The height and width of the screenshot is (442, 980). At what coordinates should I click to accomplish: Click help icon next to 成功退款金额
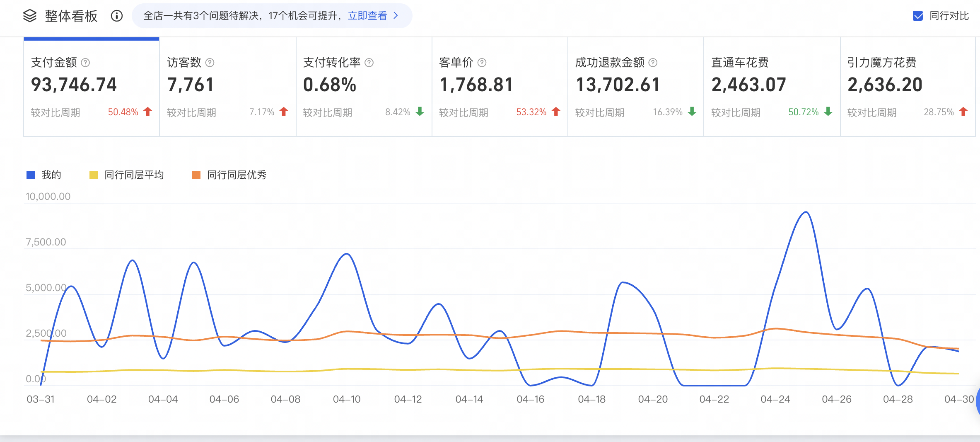coord(653,63)
